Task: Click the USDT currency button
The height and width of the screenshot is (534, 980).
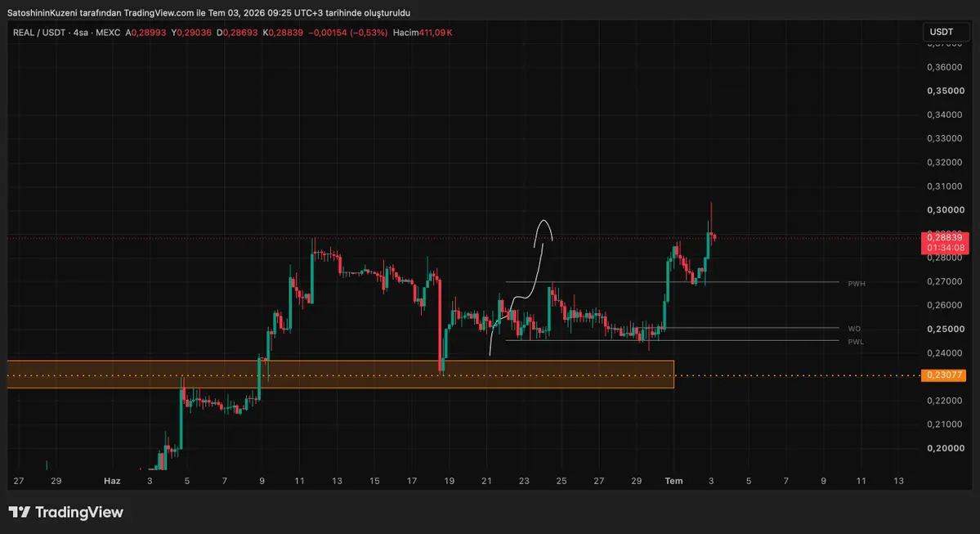Action: [946, 32]
